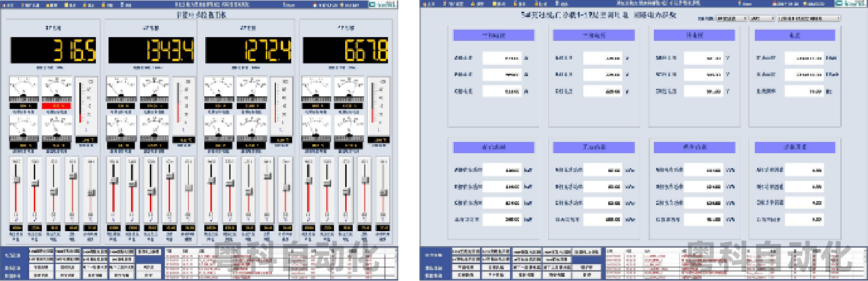Click the red-highlighted gauge readout in the first meter panel
Screen dimensions: 868x281
point(56,106)
